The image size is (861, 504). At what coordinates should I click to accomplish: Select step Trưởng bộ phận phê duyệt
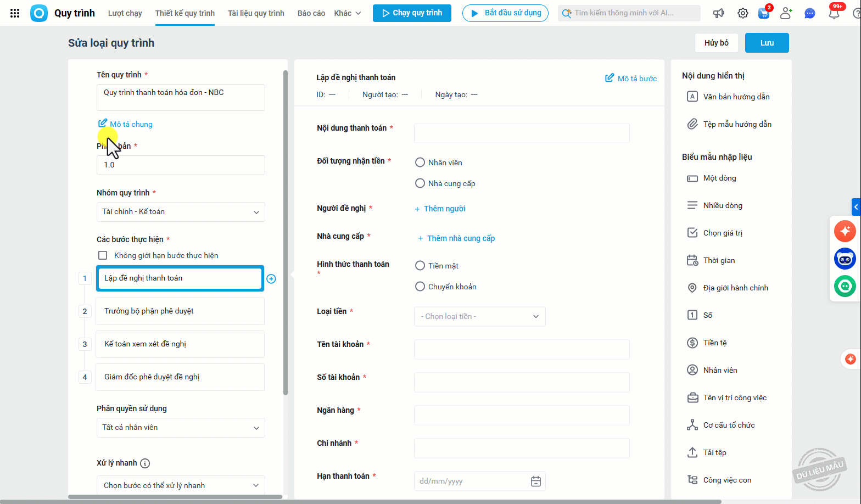[180, 311]
